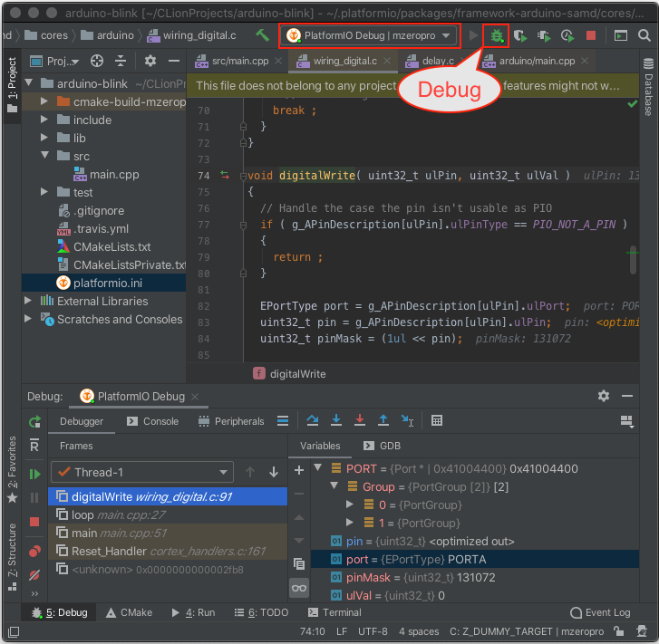Open the Search Everywhere magnifier icon

coord(644,35)
